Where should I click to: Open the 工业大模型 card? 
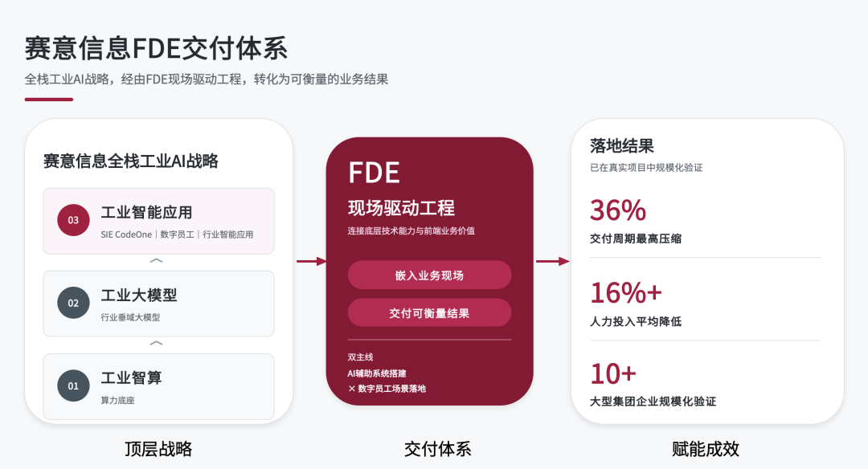(x=159, y=304)
